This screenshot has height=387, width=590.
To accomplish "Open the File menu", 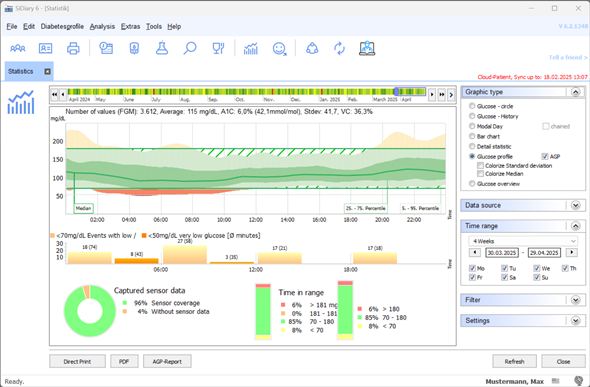I will click(12, 27).
